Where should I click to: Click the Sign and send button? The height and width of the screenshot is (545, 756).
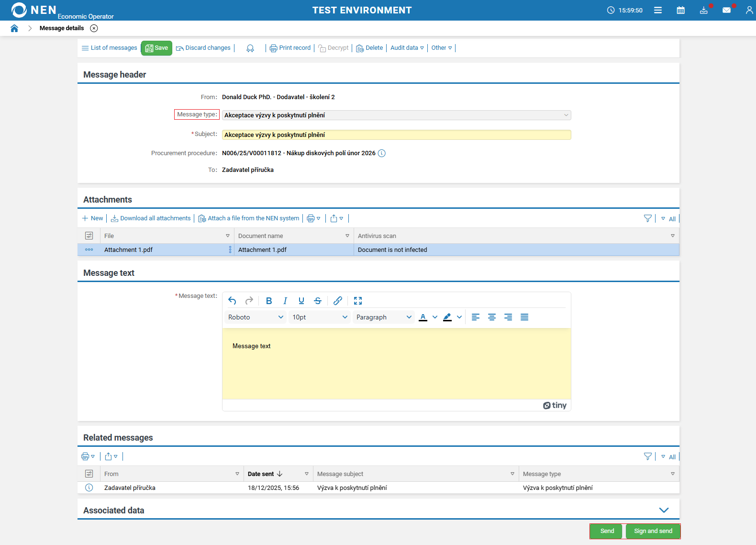tap(653, 531)
